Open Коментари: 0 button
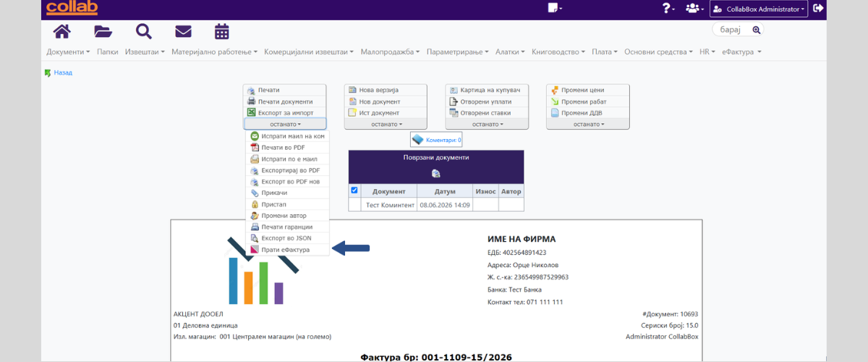The height and width of the screenshot is (362, 868). pos(436,140)
